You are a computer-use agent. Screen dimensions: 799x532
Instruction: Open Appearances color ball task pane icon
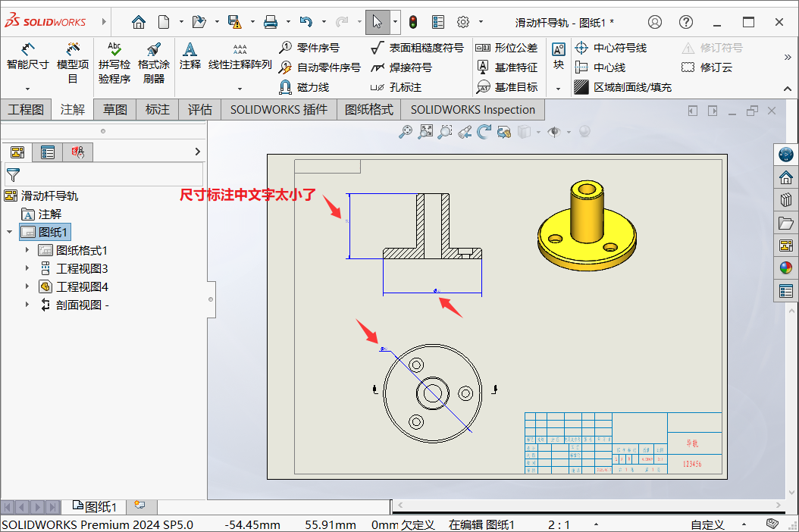point(786,268)
